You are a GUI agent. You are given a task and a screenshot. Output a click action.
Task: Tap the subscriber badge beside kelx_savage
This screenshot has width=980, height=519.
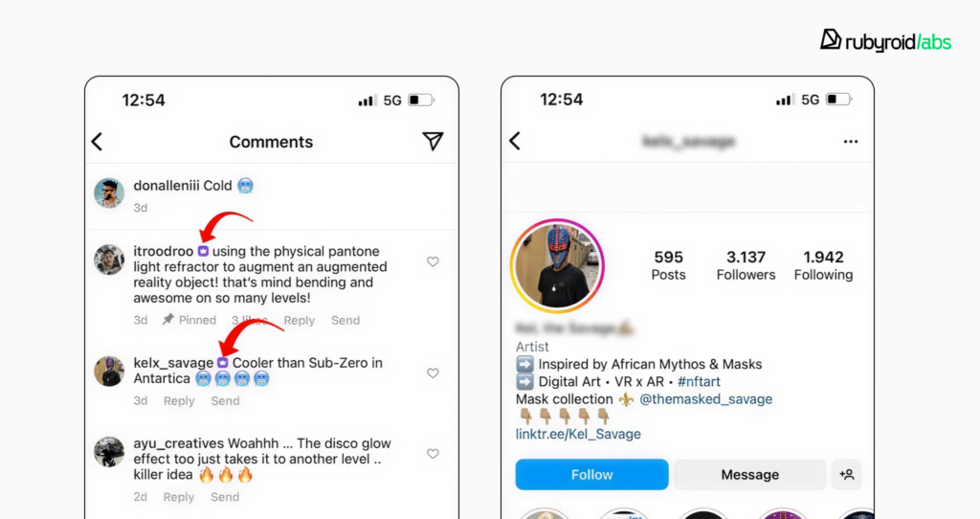(222, 362)
